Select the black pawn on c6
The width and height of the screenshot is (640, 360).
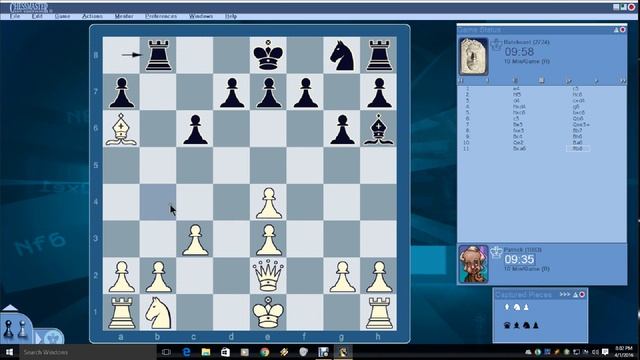click(195, 129)
